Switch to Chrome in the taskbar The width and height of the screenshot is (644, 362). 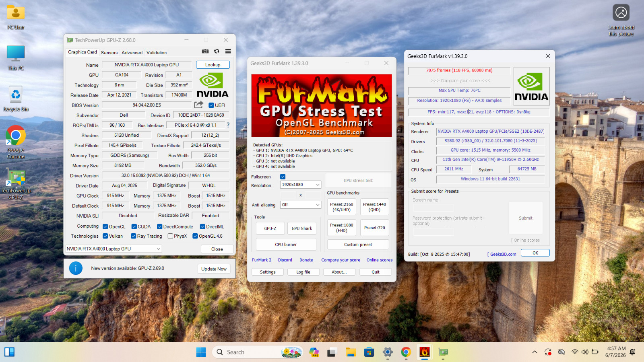pos(406,352)
